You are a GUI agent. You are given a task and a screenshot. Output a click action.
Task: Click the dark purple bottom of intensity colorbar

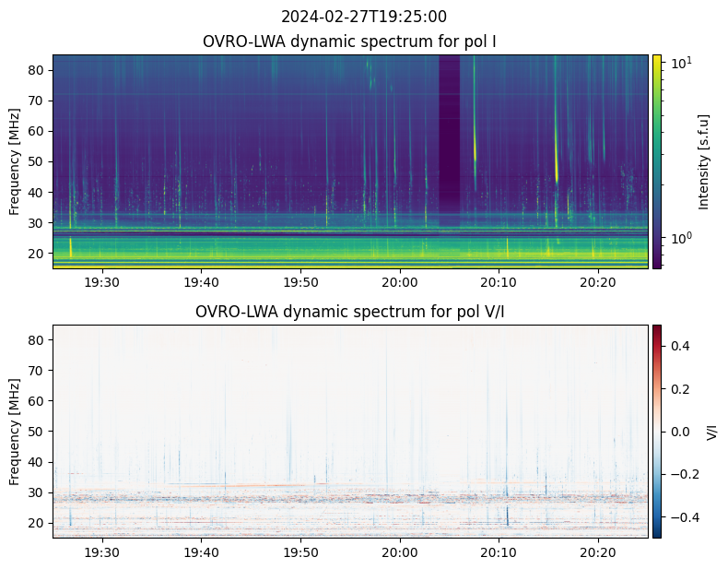pyautogui.click(x=656, y=264)
